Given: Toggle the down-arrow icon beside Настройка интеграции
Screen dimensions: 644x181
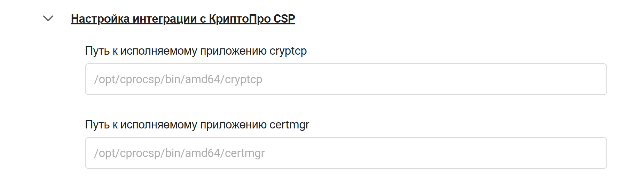Looking at the screenshot, I should [x=48, y=18].
